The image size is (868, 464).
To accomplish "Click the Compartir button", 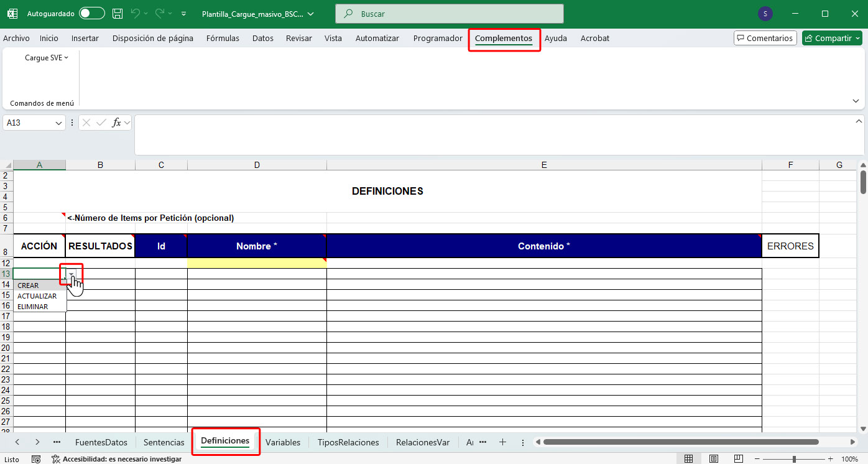I will pyautogui.click(x=831, y=39).
